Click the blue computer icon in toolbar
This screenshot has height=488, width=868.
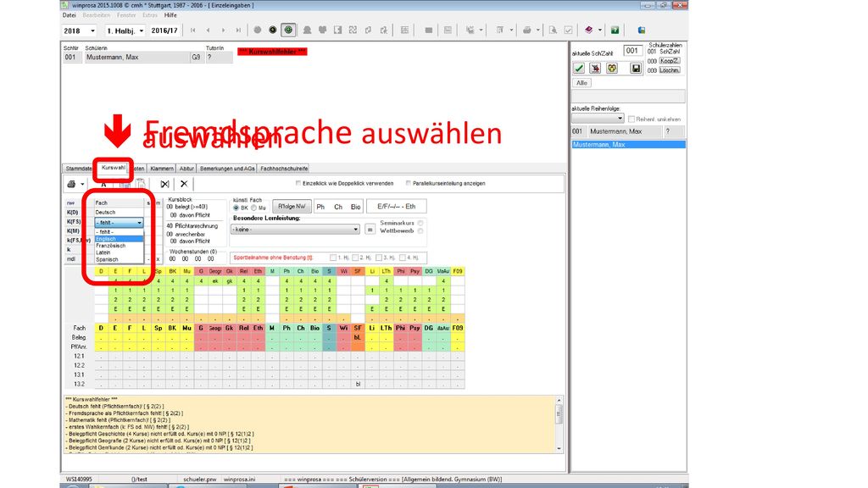(642, 30)
